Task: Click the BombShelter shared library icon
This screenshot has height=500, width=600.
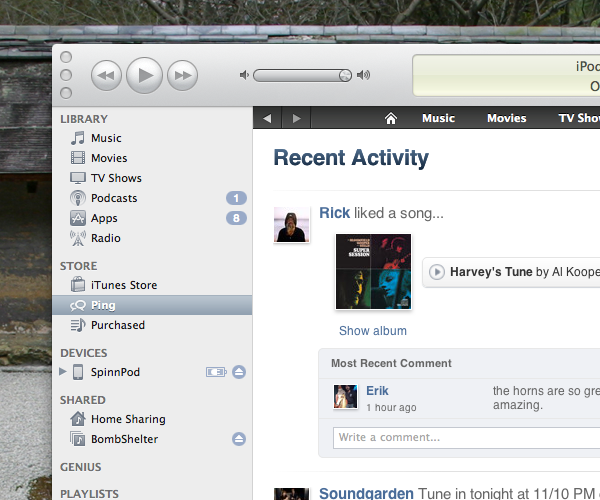Action: [x=78, y=439]
